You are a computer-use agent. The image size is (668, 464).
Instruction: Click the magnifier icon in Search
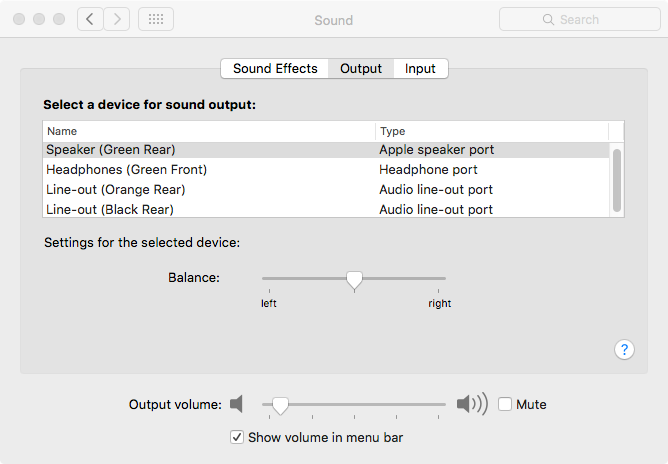click(x=548, y=19)
